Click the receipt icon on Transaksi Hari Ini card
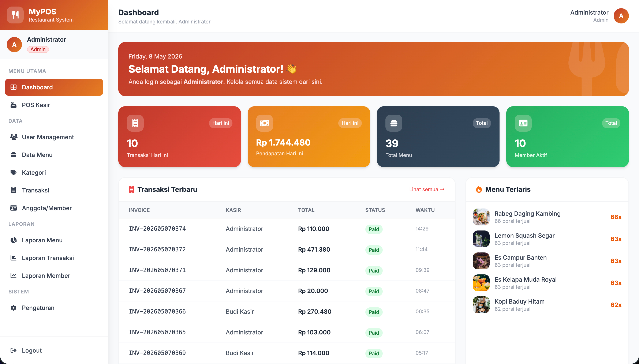 coord(135,123)
